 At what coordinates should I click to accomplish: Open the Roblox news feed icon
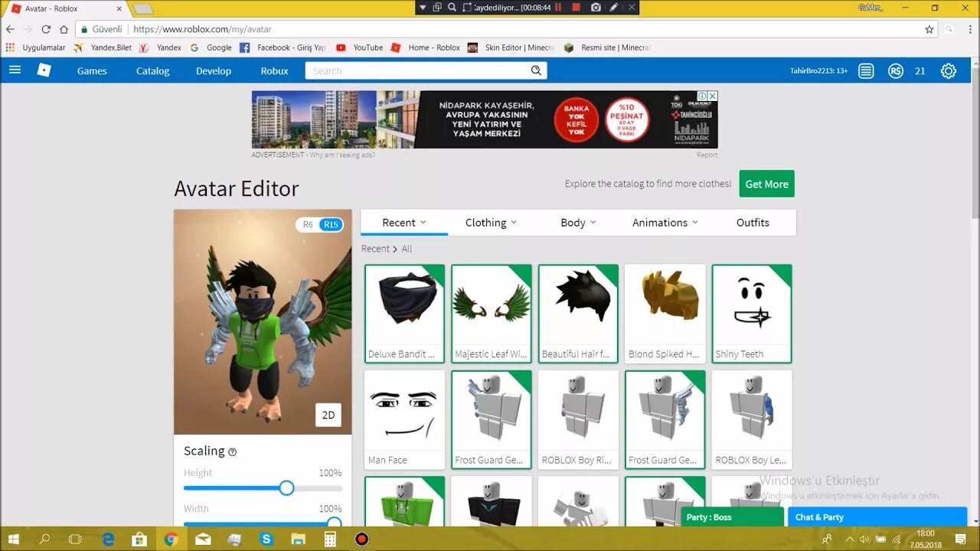[866, 71]
